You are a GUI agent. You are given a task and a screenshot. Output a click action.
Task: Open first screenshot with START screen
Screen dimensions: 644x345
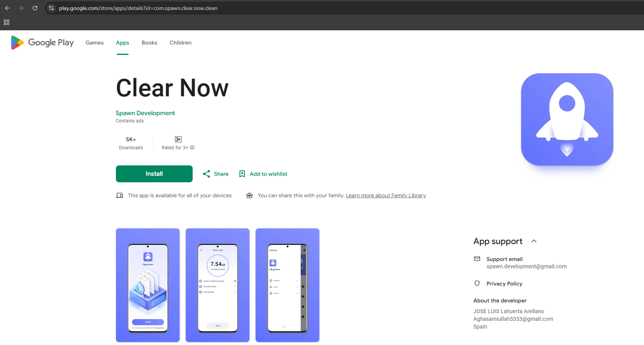(148, 285)
